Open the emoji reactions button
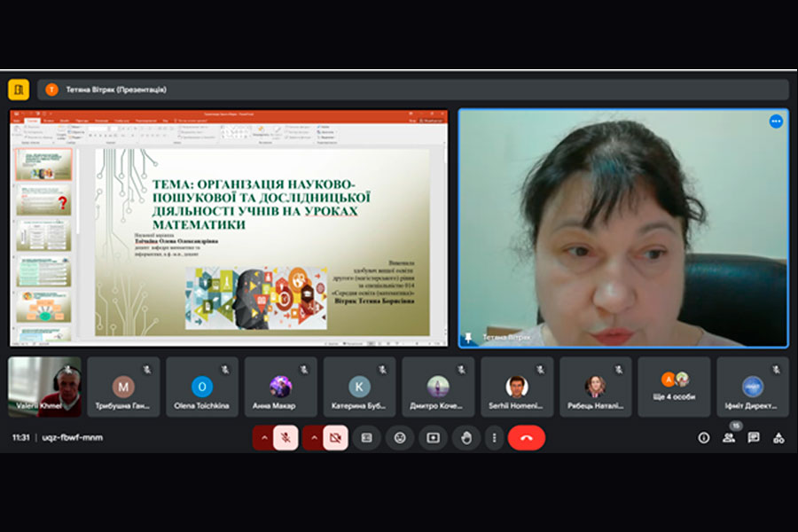The width and height of the screenshot is (798, 532). tap(400, 437)
